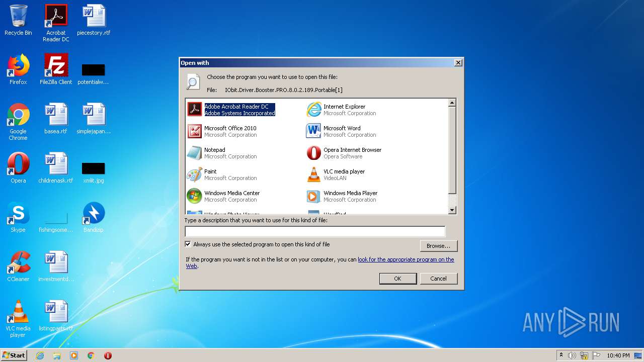Open Google Chrome desktop shortcut
The width and height of the screenshot is (644, 362).
click(x=18, y=122)
